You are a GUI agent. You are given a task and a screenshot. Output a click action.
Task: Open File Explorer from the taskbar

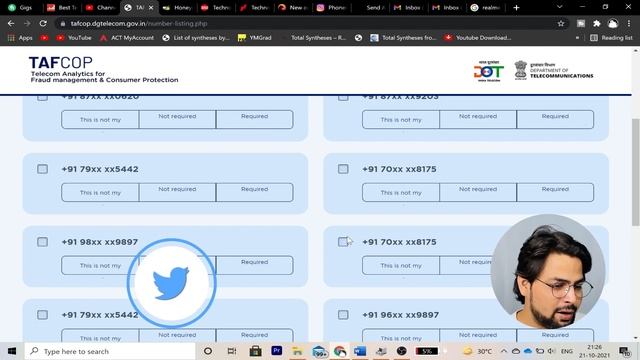(298, 351)
